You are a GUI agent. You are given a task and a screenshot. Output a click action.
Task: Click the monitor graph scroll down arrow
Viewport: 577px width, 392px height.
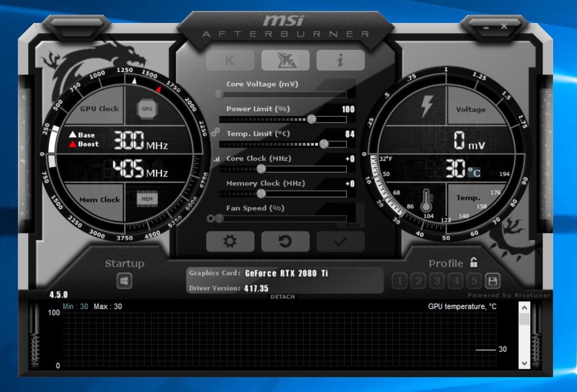[x=525, y=363]
